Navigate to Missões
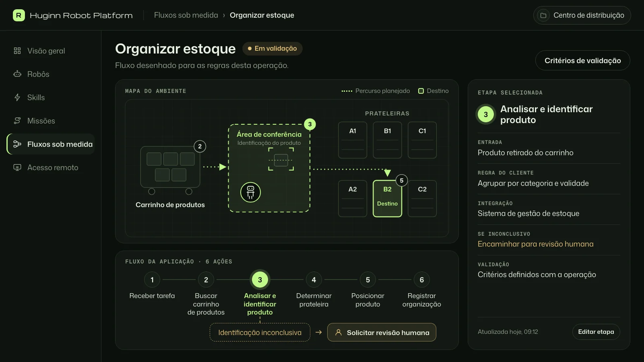644x362 pixels. pyautogui.click(x=51, y=121)
